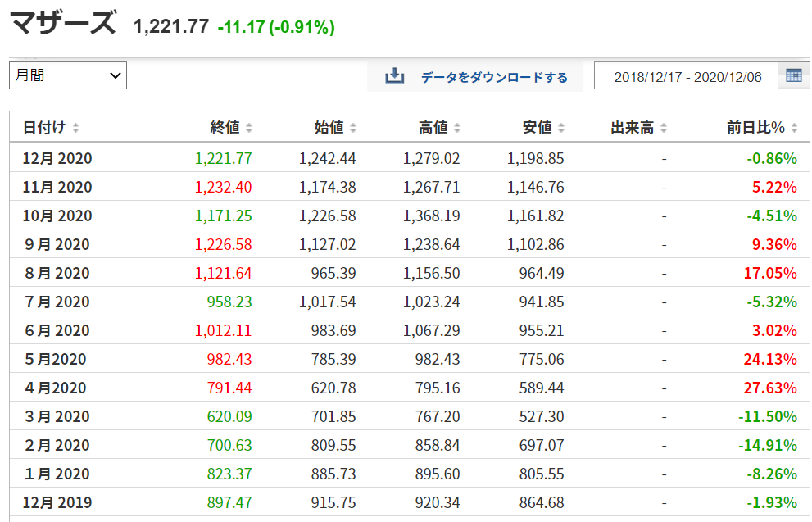This screenshot has width=812, height=522.
Task: Select the 6月 2020 date cell
Action: click(x=57, y=330)
